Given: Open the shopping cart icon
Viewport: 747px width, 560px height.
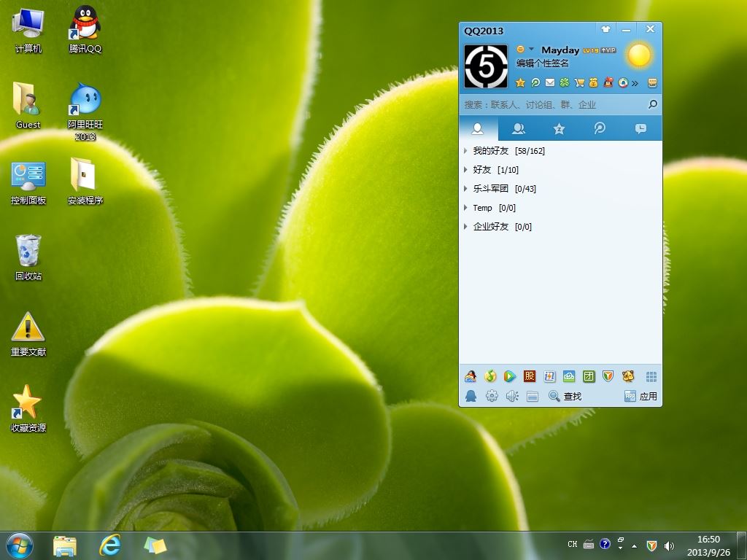Looking at the screenshot, I should [579, 83].
